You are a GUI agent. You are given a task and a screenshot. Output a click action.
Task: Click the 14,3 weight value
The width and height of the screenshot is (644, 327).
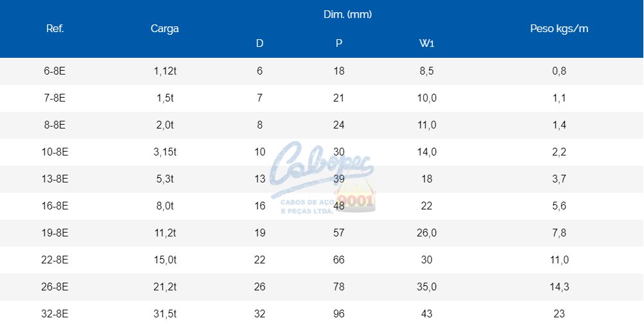point(559,287)
